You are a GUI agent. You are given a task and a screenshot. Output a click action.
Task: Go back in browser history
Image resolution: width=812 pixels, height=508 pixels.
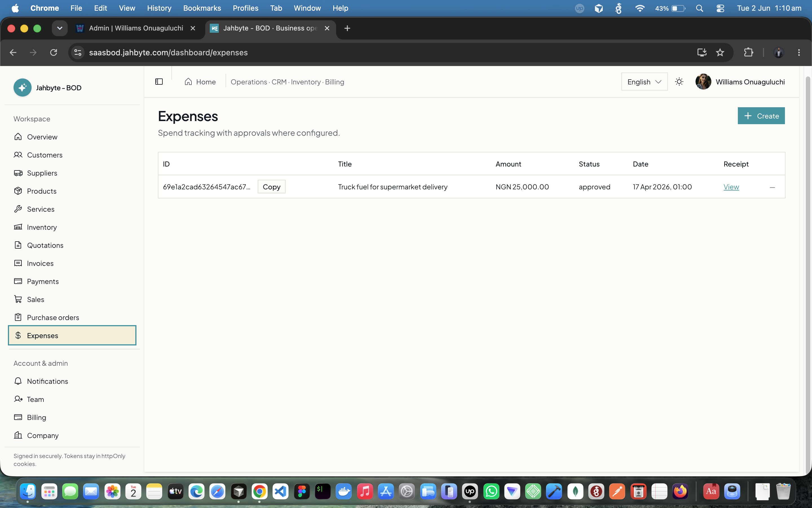pyautogui.click(x=13, y=52)
